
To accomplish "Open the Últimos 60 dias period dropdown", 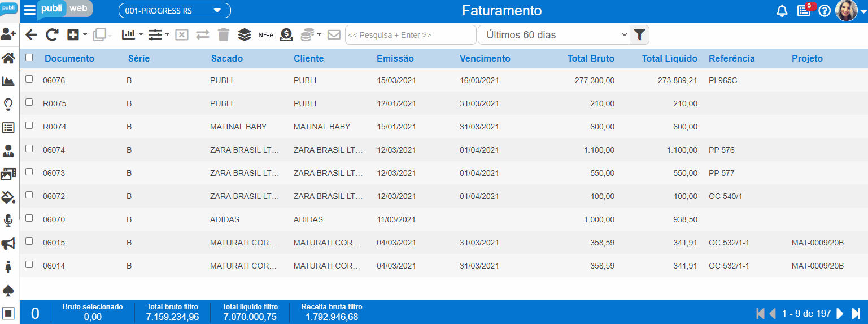I will pos(553,35).
